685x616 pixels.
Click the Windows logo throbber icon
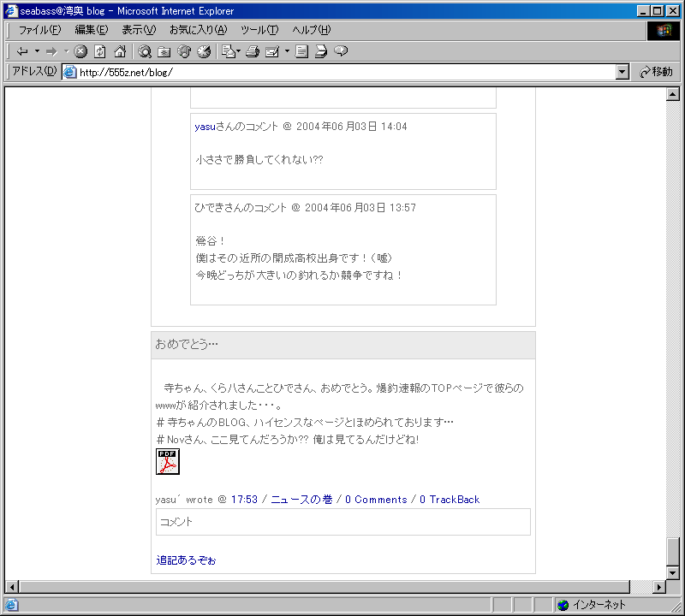[x=663, y=31]
